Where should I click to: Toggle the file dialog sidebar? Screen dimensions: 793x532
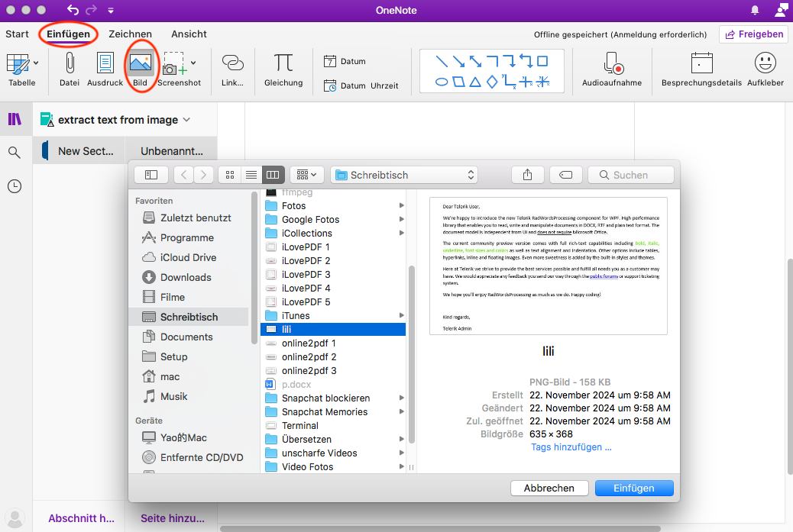(x=151, y=175)
